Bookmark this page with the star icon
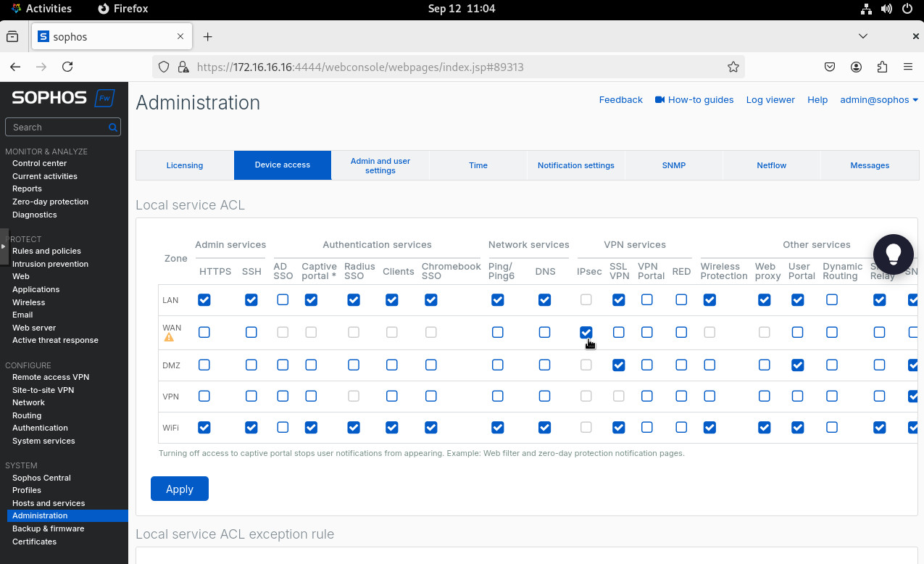The height and width of the screenshot is (564, 924). coord(733,67)
